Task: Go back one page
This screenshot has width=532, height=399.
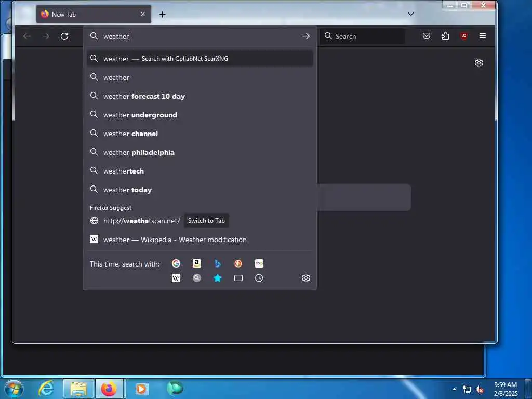Action: pos(27,36)
